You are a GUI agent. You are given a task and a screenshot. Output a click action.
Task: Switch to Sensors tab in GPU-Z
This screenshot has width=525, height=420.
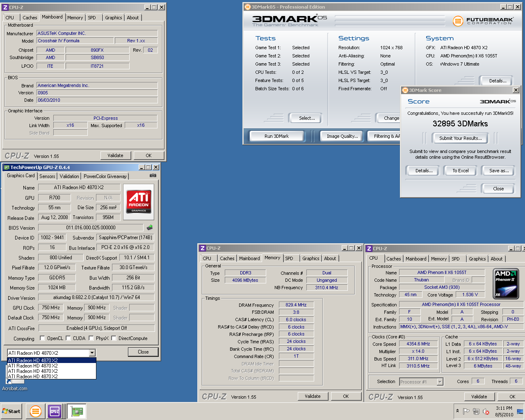pyautogui.click(x=47, y=176)
